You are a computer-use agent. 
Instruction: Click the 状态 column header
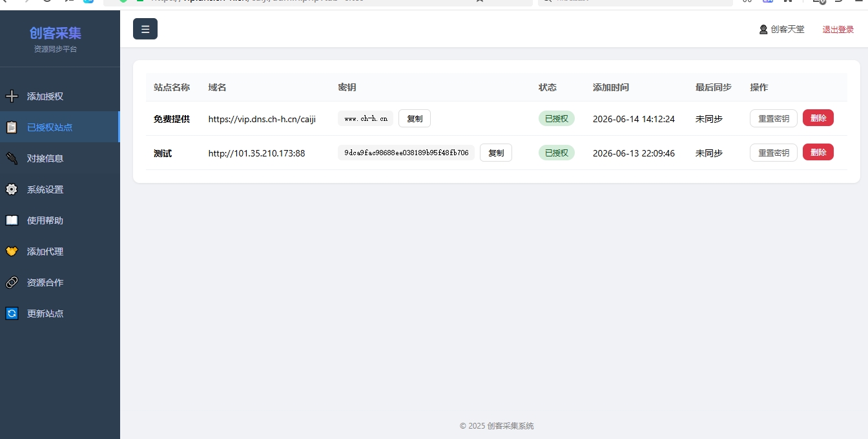(x=548, y=87)
